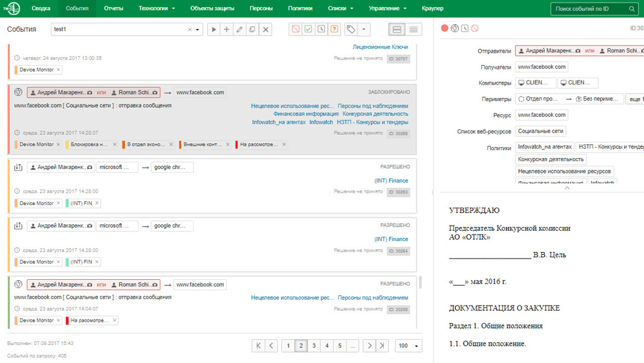Set decision requires processing (orange question icon)
The height and width of the screenshot is (363, 644).
click(334, 29)
